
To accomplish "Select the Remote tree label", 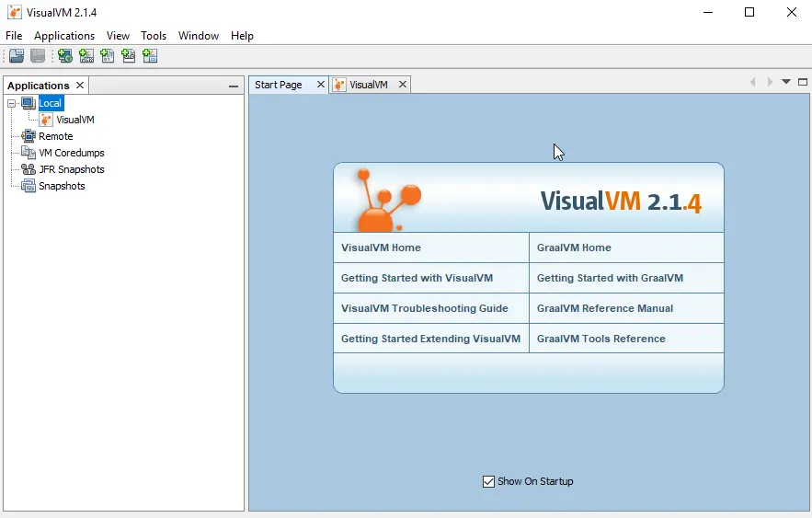I will pos(56,136).
